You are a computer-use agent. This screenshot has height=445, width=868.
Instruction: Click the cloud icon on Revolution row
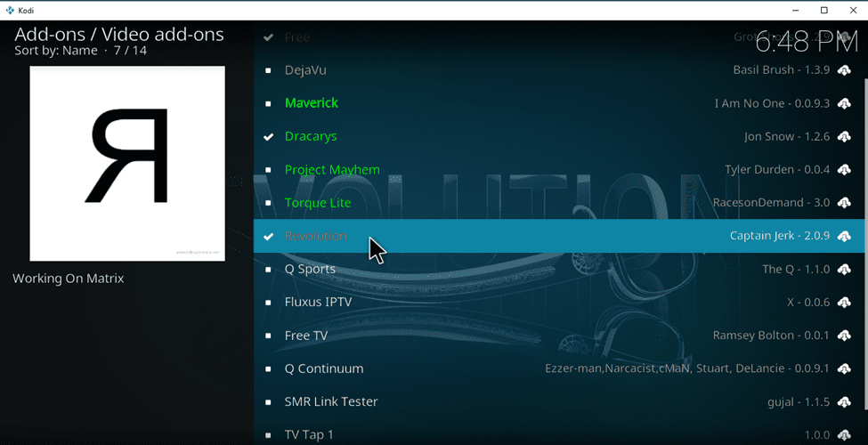tap(844, 237)
